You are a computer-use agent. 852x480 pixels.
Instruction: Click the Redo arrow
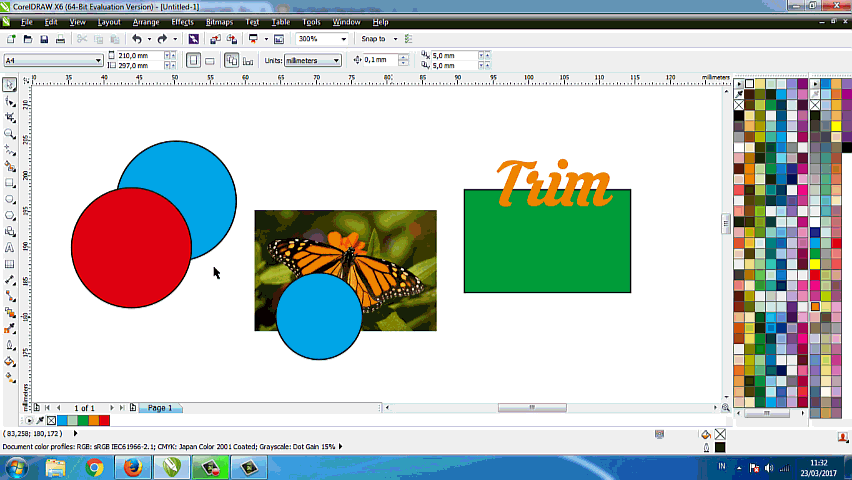click(x=162, y=39)
